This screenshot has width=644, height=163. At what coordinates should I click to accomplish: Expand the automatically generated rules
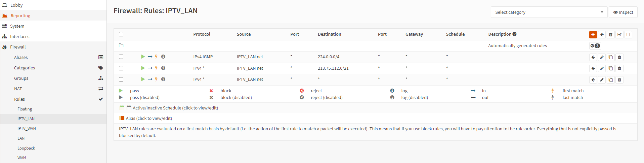click(x=595, y=46)
